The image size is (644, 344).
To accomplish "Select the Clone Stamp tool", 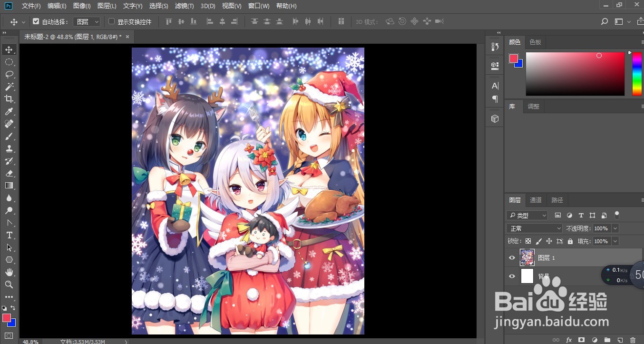I will 9,148.
